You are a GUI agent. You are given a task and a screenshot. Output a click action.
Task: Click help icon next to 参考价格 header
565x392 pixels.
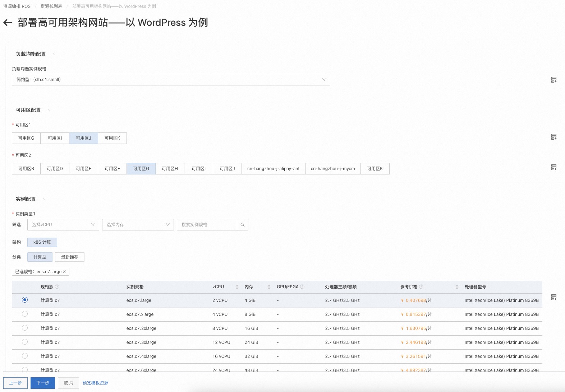coord(421,287)
